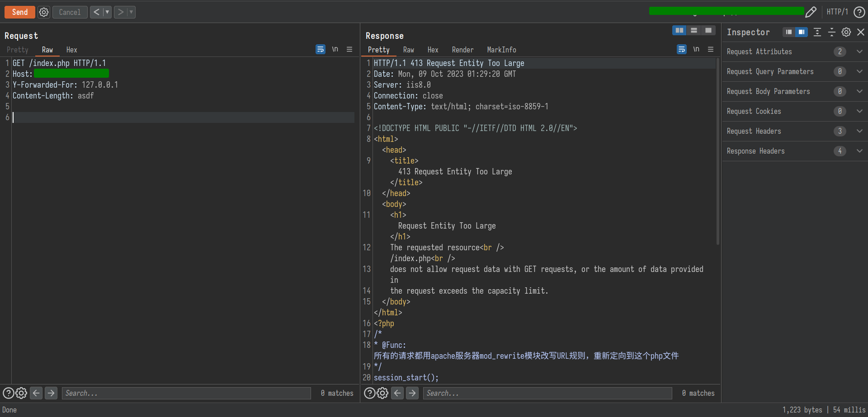The height and width of the screenshot is (417, 868).
Task: Click the pencil icon to edit the target
Action: tap(811, 12)
